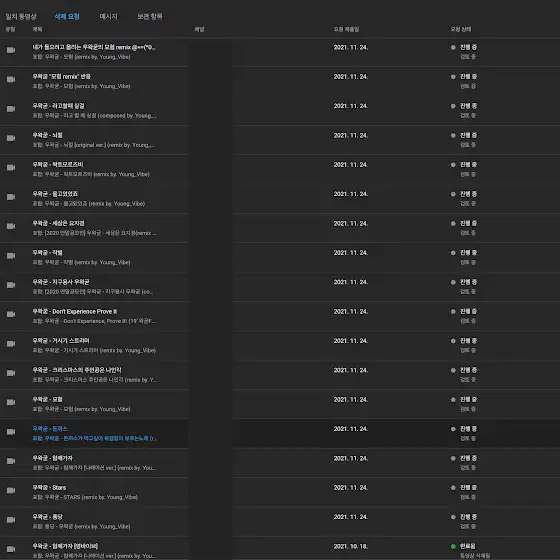Sort by the 요청 제출일 column header
Screen dimensions: 560x560
pos(346,29)
